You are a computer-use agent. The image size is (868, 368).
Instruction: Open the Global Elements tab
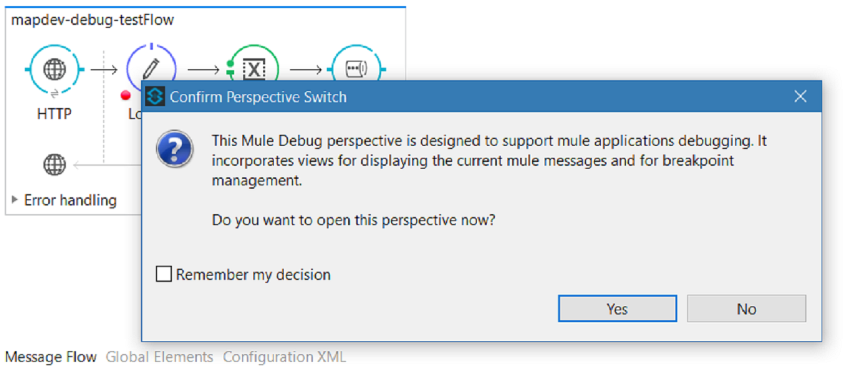pyautogui.click(x=159, y=357)
